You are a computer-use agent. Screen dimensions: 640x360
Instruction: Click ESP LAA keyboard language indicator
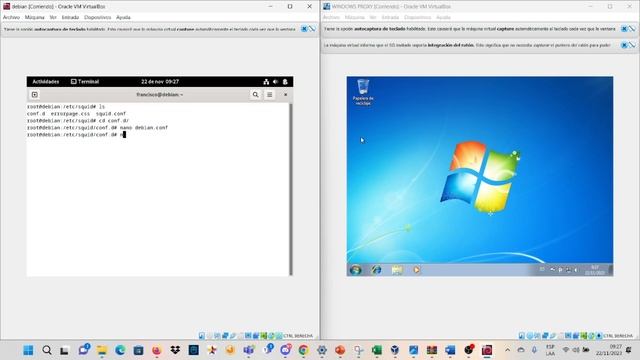click(x=550, y=350)
